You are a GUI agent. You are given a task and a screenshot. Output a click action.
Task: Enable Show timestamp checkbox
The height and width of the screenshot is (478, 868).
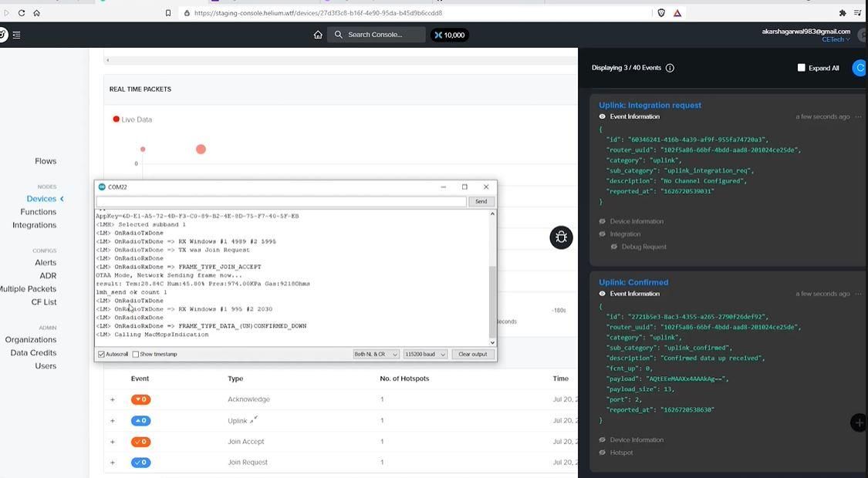click(136, 354)
